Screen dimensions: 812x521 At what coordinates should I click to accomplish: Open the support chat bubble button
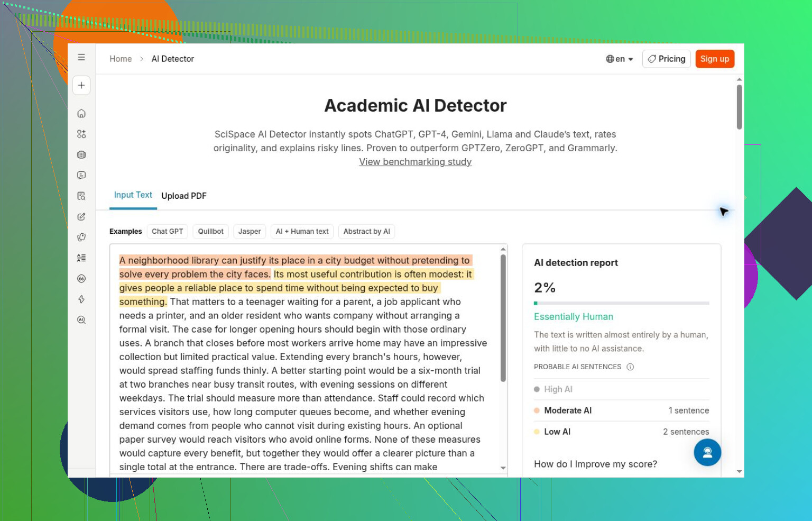coord(707,452)
